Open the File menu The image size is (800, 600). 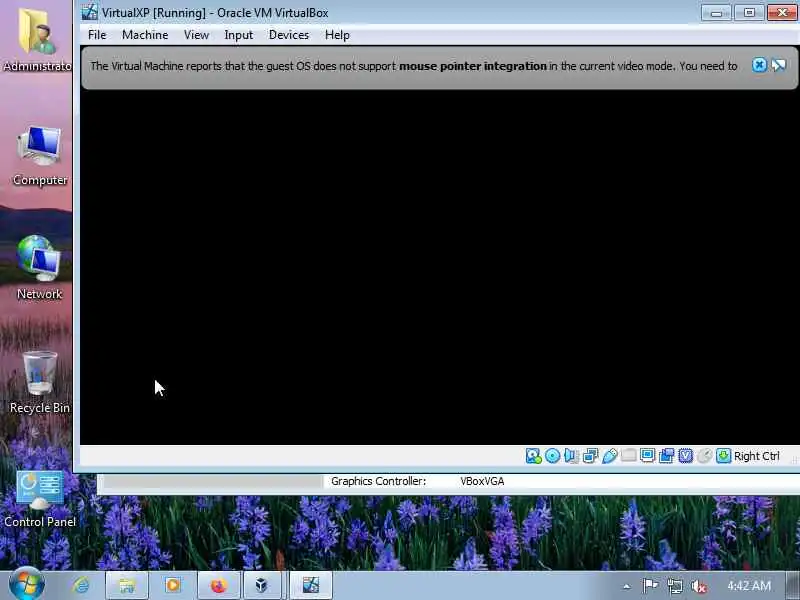[97, 35]
